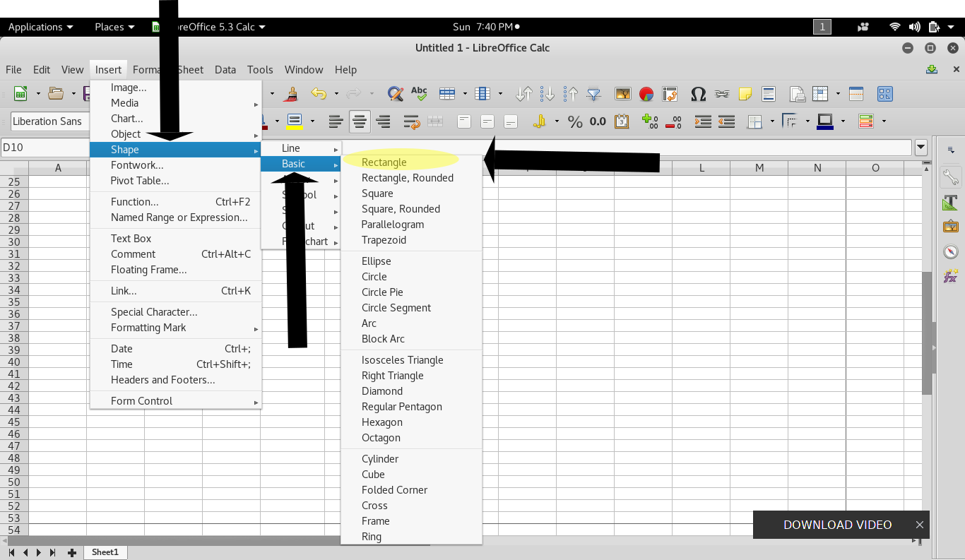Viewport: 965px width, 560px height.
Task: Select Isosceles Triangle shape
Action: coord(412,360)
